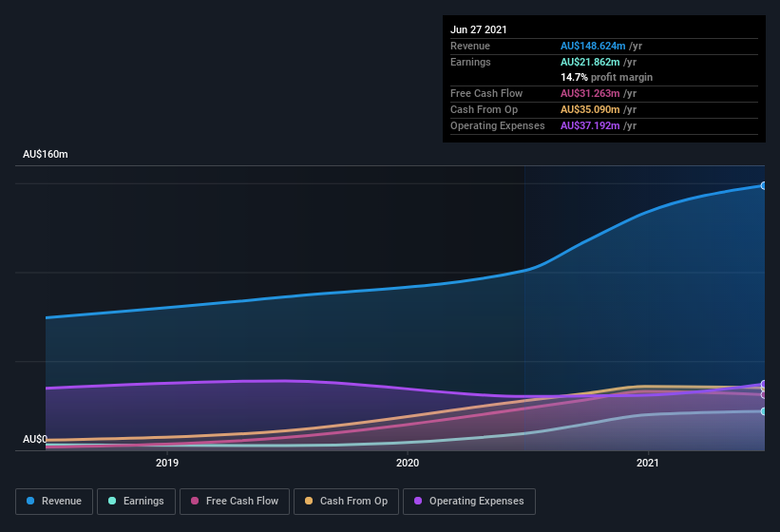Viewport: 780px width, 532px height.
Task: Click the Jun 27 2021 tooltip date
Action: (479, 29)
